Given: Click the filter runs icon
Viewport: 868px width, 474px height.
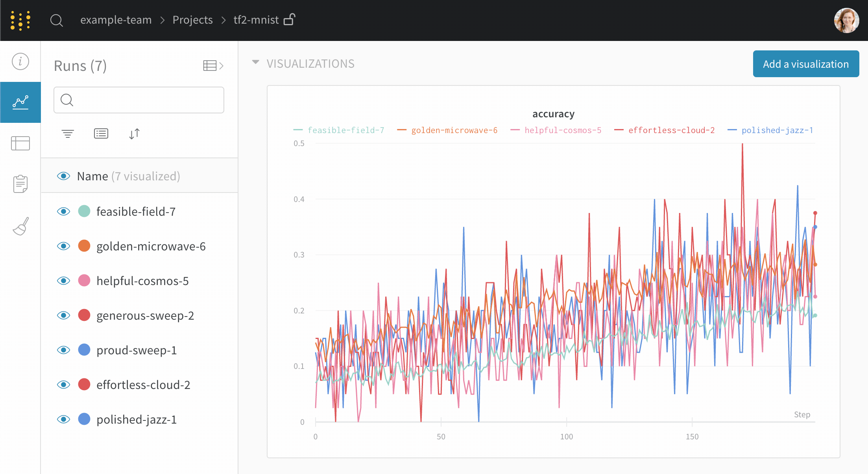Looking at the screenshot, I should [68, 134].
